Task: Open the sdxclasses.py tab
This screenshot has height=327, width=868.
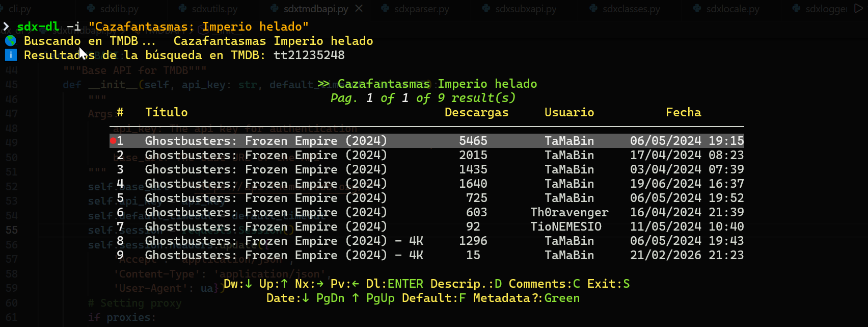Action: pyautogui.click(x=625, y=9)
